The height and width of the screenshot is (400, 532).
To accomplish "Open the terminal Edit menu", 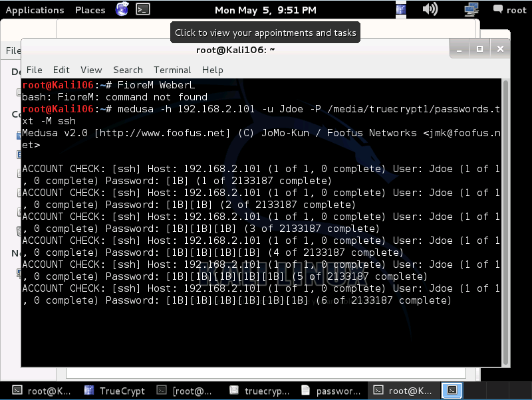I will tap(61, 70).
